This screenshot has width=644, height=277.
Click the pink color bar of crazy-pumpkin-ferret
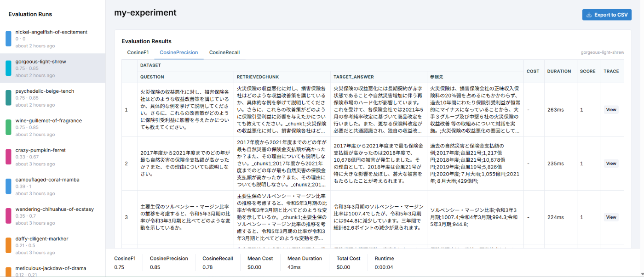coord(8,157)
